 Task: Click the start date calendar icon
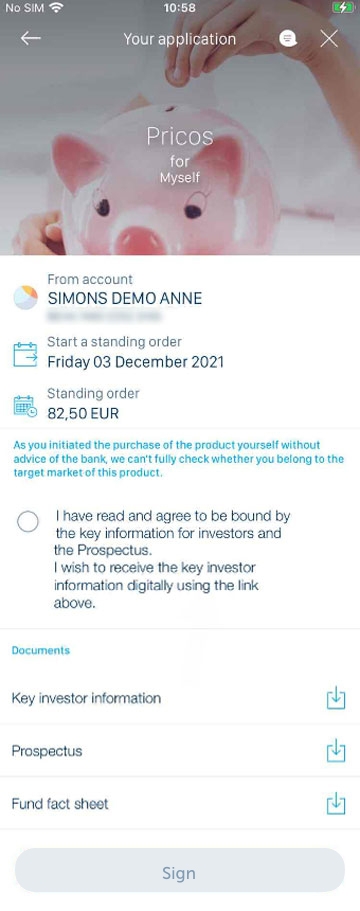coord(25,354)
